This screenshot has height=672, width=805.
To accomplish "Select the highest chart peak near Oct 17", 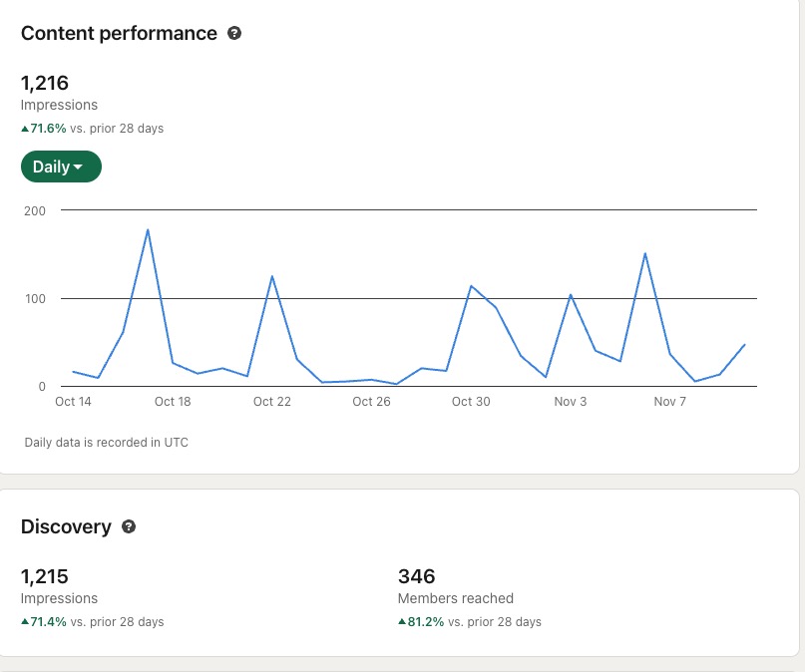I will (148, 230).
